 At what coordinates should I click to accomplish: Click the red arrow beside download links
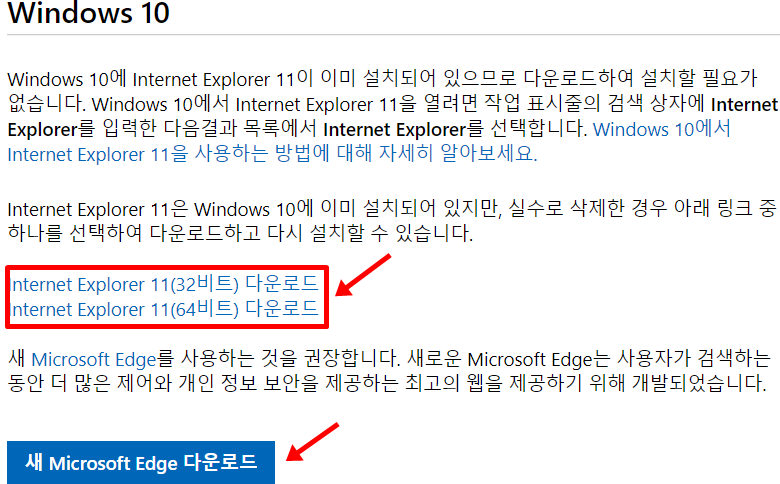tap(363, 275)
